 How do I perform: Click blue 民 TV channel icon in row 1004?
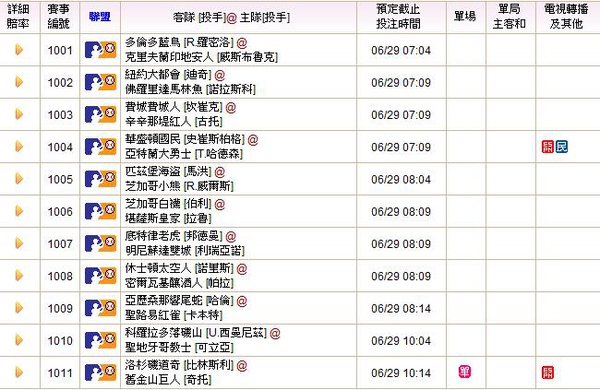coord(562,147)
